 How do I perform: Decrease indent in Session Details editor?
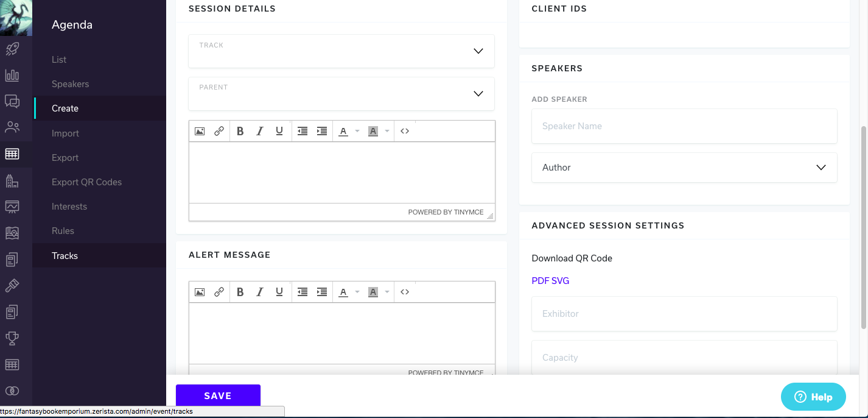[303, 131]
